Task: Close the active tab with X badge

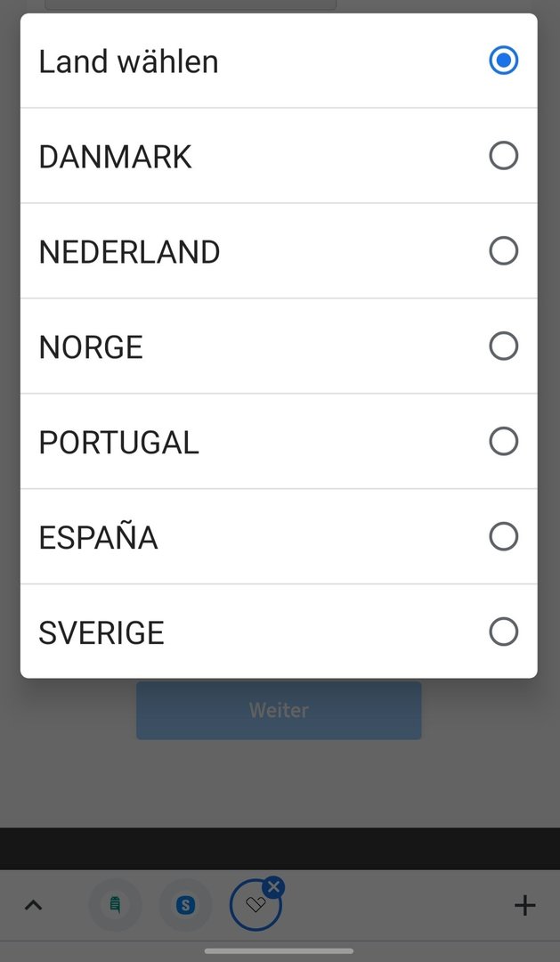Action: (273, 887)
